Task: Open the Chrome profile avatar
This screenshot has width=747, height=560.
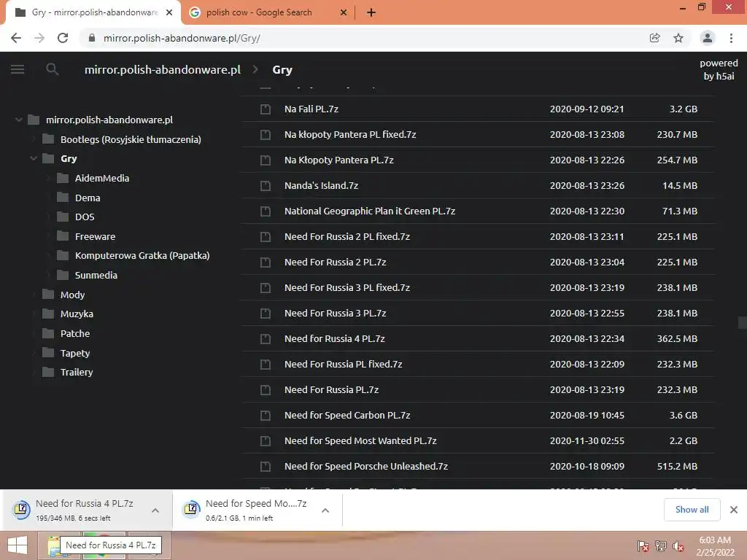Action: pos(708,38)
